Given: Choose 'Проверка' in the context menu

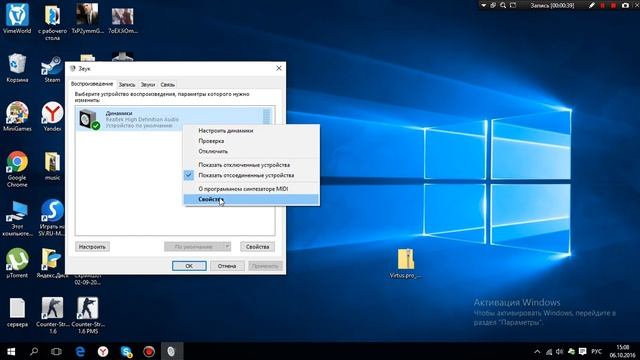Looking at the screenshot, I should 251,141.
